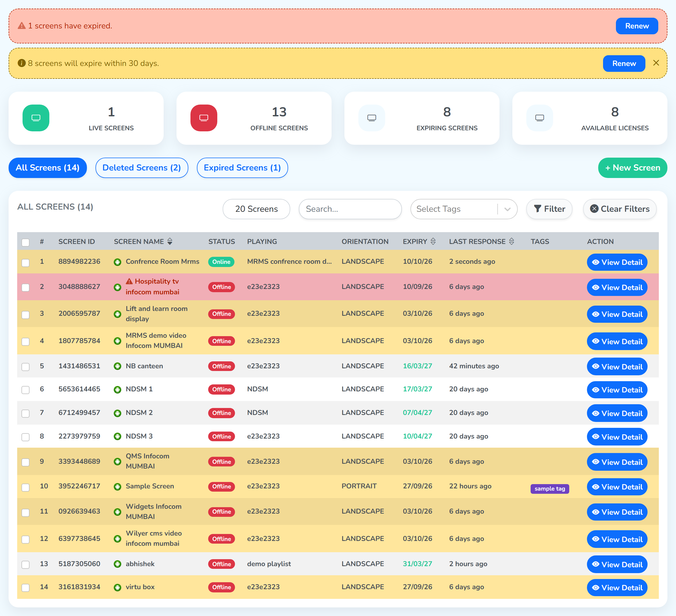Click the Android icon beside Sample Screen
This screenshot has width=676, height=616.
coord(117,487)
